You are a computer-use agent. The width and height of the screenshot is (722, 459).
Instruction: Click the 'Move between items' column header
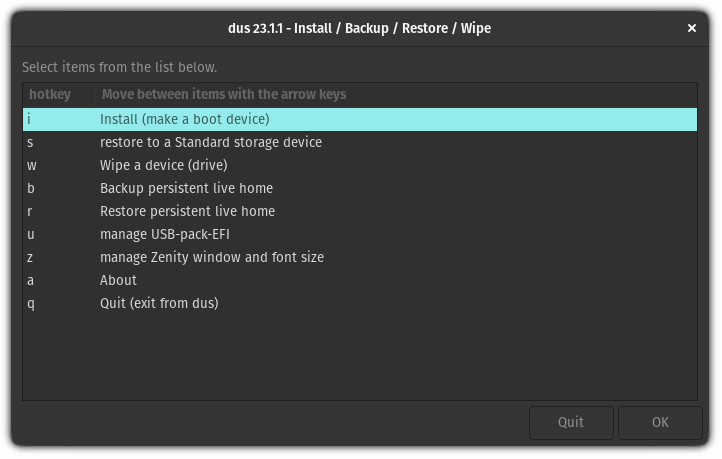pyautogui.click(x=223, y=95)
